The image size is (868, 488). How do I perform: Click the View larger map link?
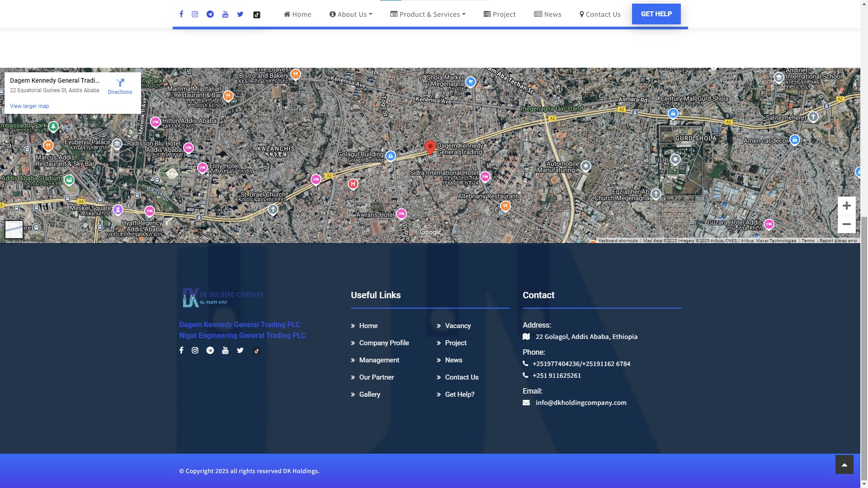click(29, 106)
